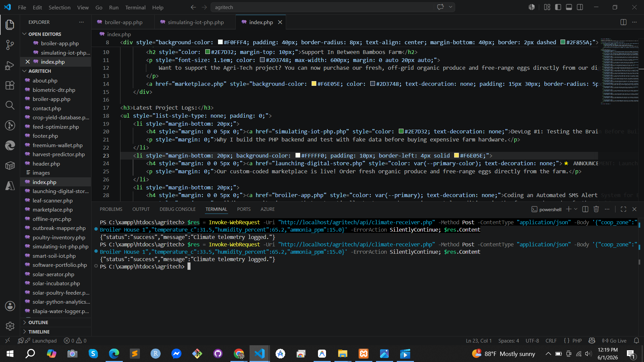Split the editor right
The height and width of the screenshot is (362, 644).
tap(623, 22)
